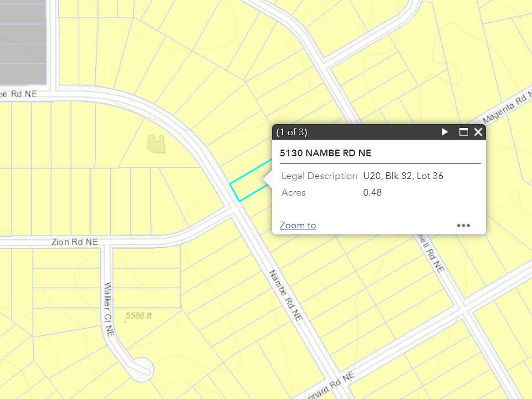
Task: Click the 5586 ft elevation label
Action: coord(139,316)
